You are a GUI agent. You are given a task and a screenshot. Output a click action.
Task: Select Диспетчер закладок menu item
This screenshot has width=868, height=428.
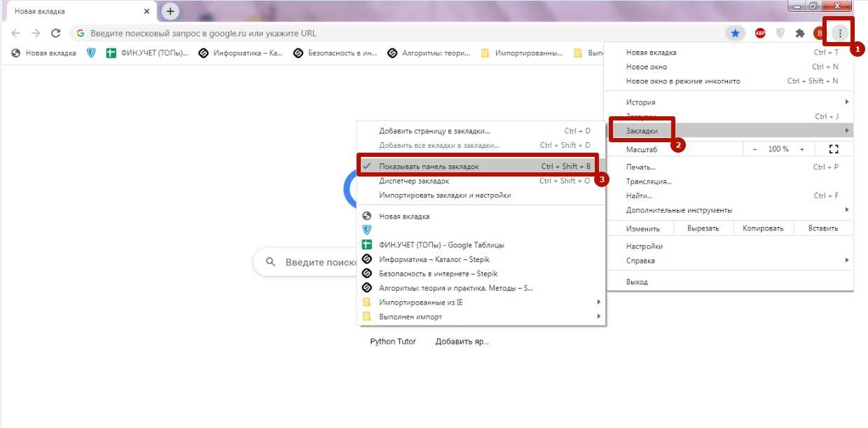tap(413, 181)
